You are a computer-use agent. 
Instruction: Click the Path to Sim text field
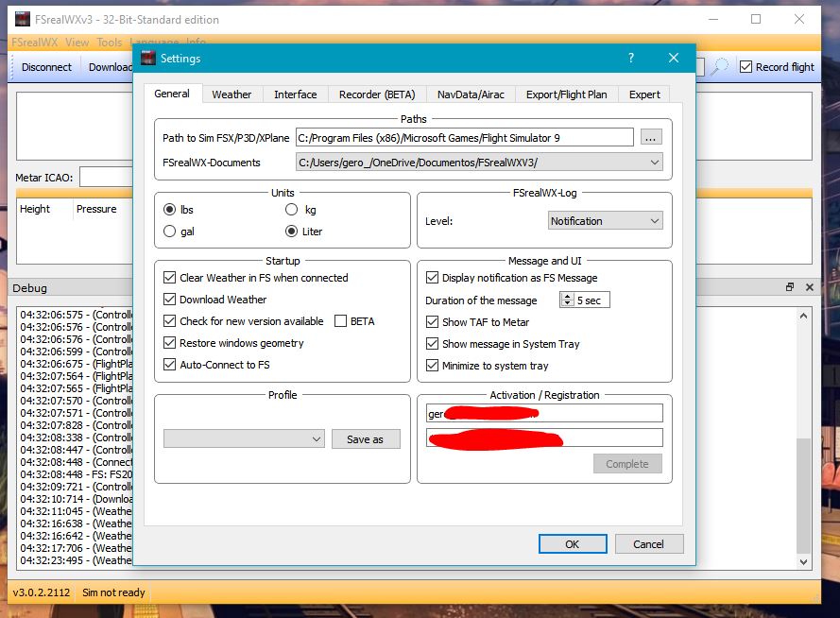click(465, 138)
